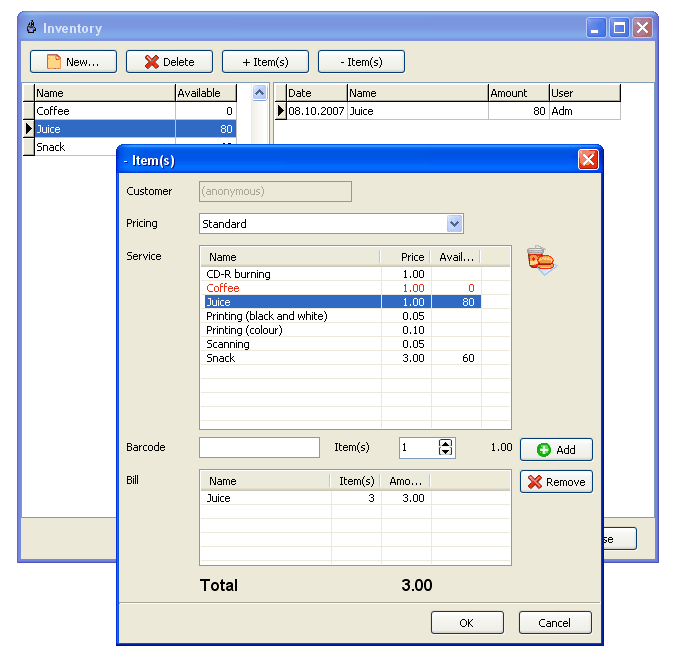The width and height of the screenshot is (673, 656).
Task: Open the Pricing dropdown
Action: click(x=455, y=224)
